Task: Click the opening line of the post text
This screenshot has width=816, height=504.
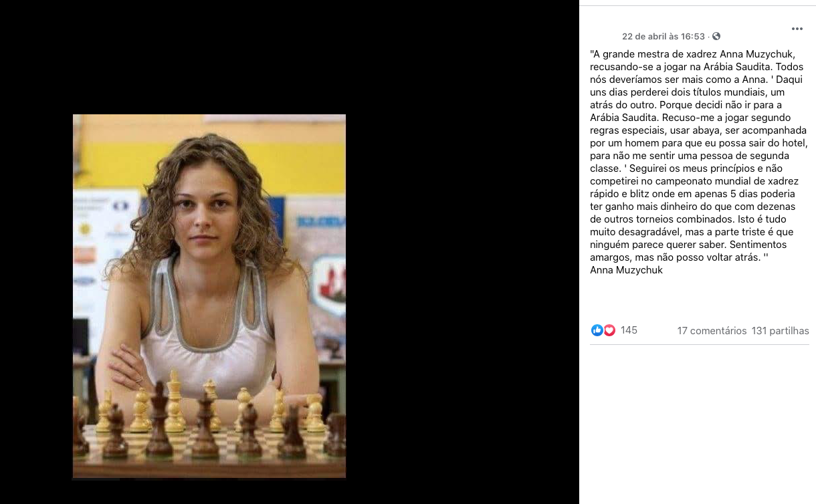Action: tap(692, 54)
